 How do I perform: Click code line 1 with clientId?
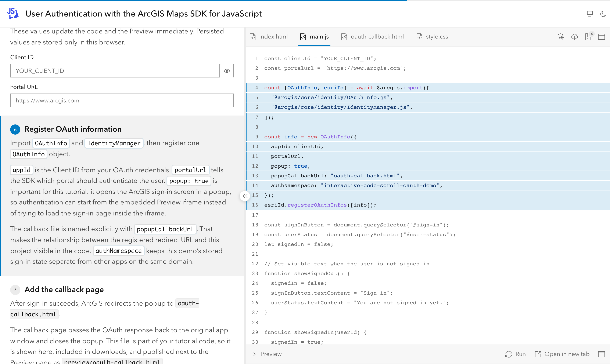(x=320, y=59)
